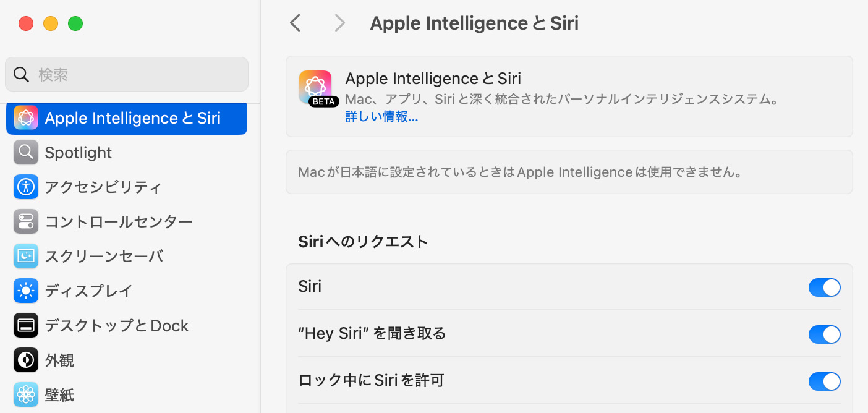Image resolution: width=868 pixels, height=413 pixels.
Task: Turn off the Siri toggle
Action: pos(824,287)
